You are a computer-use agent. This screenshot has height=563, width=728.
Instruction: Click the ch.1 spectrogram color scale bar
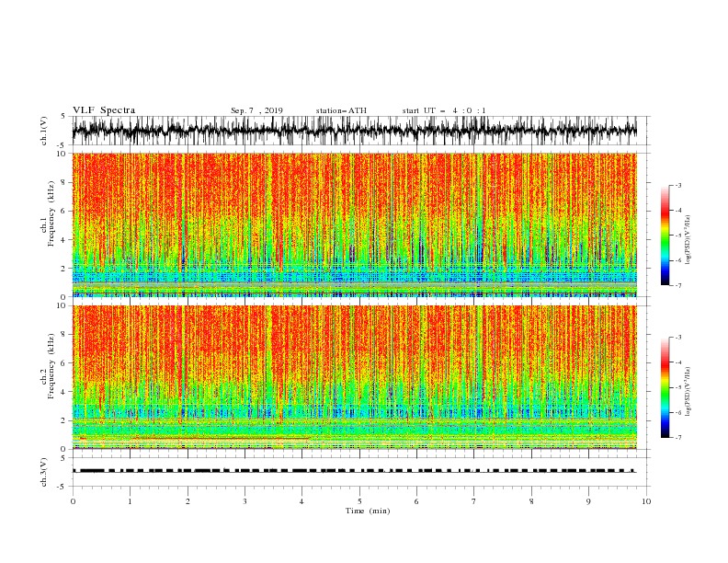pyautogui.click(x=665, y=236)
